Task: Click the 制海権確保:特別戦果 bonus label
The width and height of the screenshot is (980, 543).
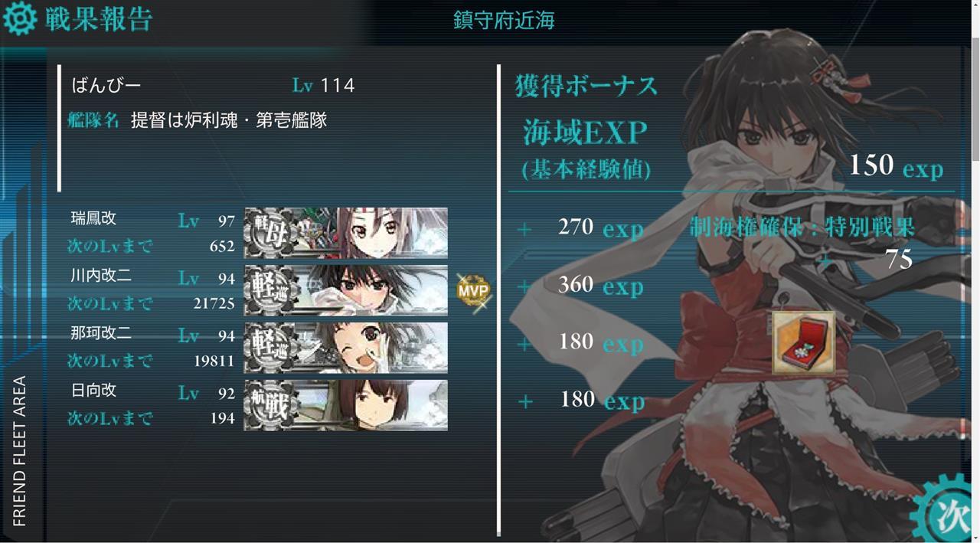Action: click(802, 227)
